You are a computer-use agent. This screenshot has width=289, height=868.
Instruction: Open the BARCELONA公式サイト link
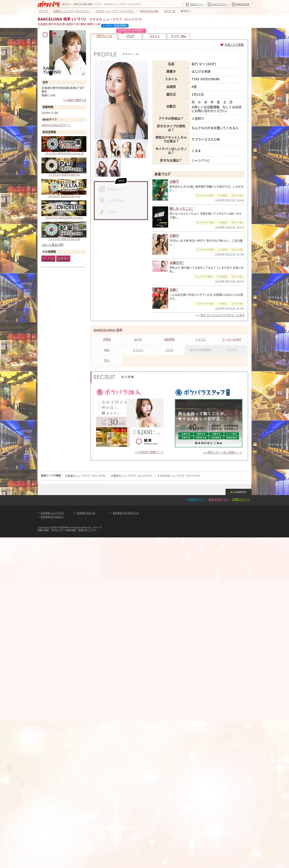click(x=56, y=125)
